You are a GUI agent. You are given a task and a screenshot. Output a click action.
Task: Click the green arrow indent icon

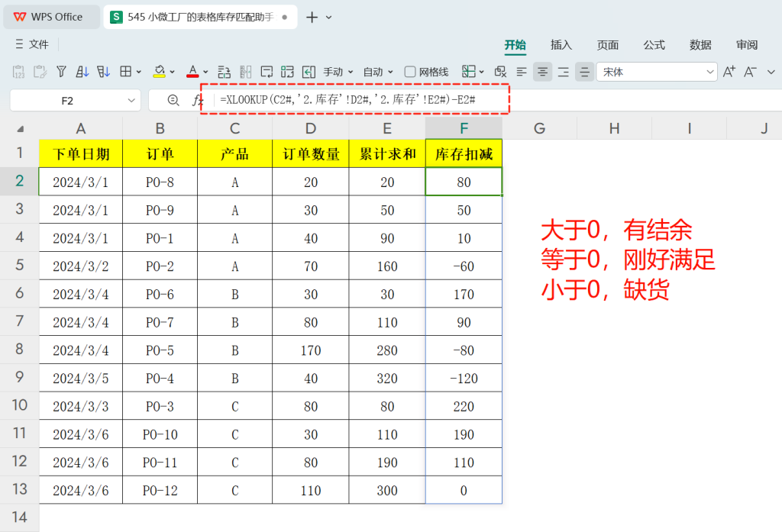point(309,72)
